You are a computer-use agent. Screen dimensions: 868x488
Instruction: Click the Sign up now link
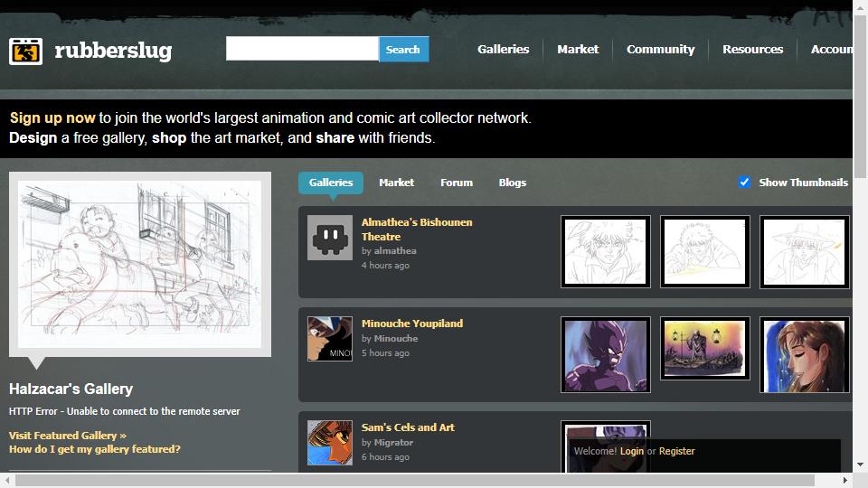[x=52, y=117]
